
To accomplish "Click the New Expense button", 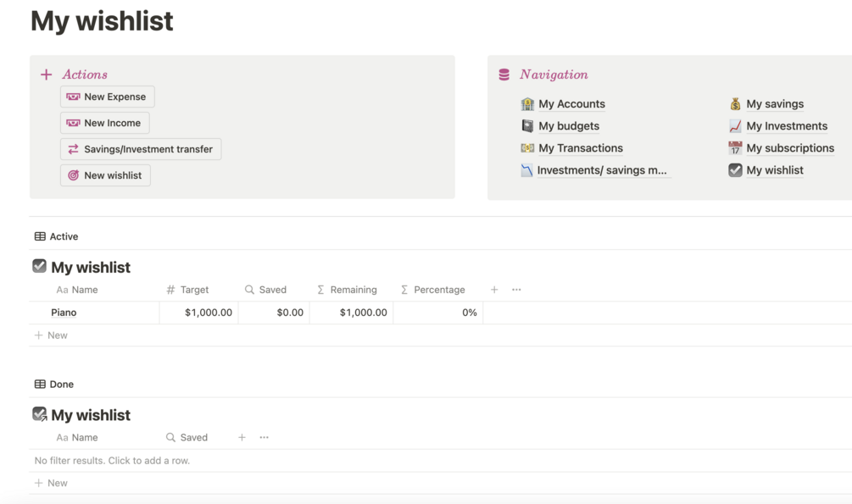I will (x=108, y=97).
